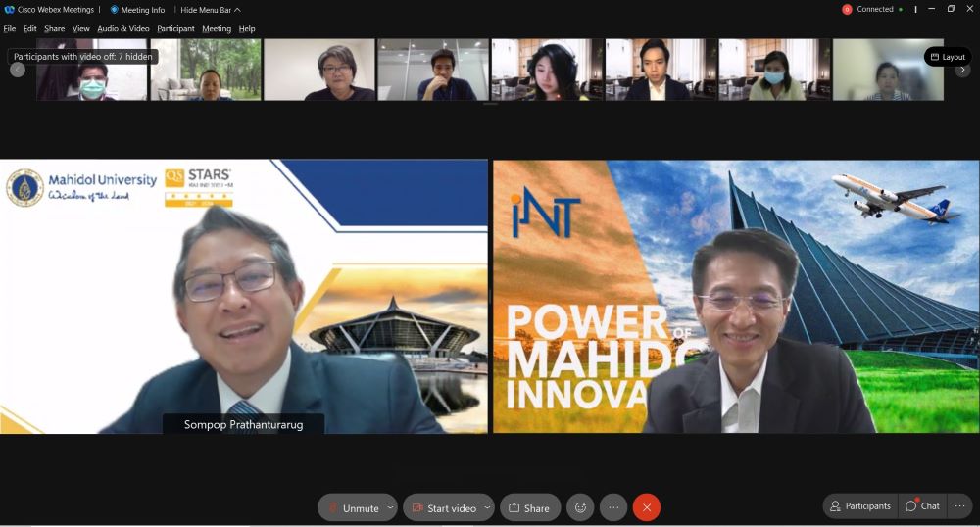Viewport: 980px width, 527px height.
Task: Click the Meeting Info shield icon
Action: tap(114, 10)
